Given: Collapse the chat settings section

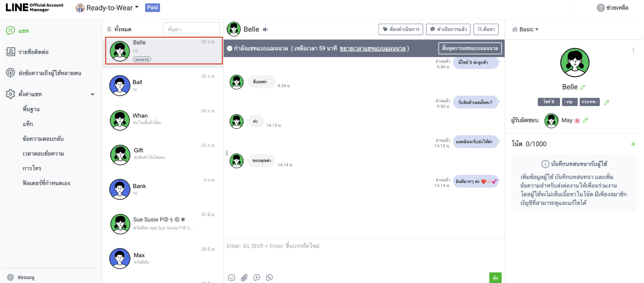Looking at the screenshot, I should pyautogui.click(x=92, y=94).
